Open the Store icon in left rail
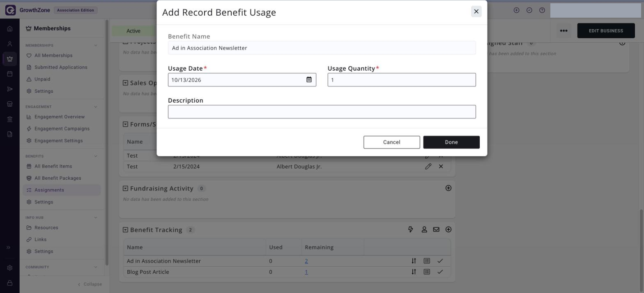This screenshot has width=644, height=293. click(x=10, y=104)
